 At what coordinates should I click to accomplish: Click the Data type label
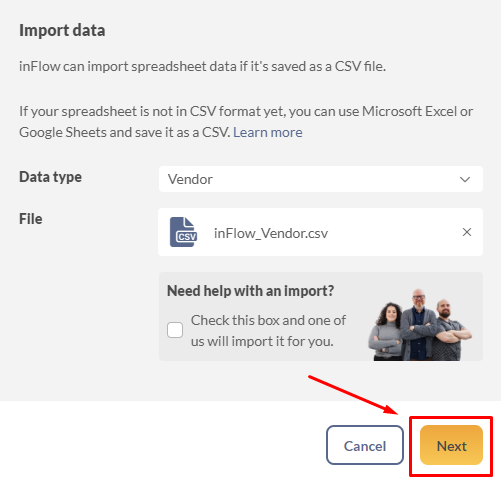50,177
